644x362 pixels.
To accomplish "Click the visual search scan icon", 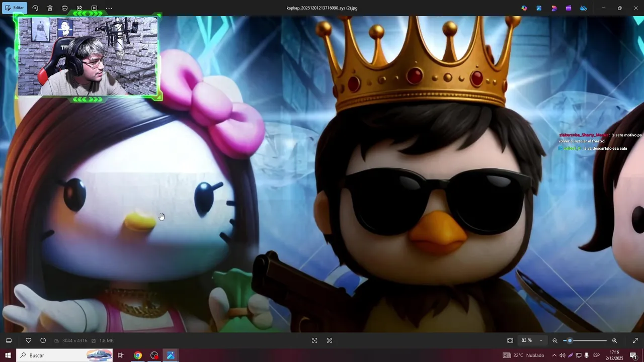I will [314, 340].
